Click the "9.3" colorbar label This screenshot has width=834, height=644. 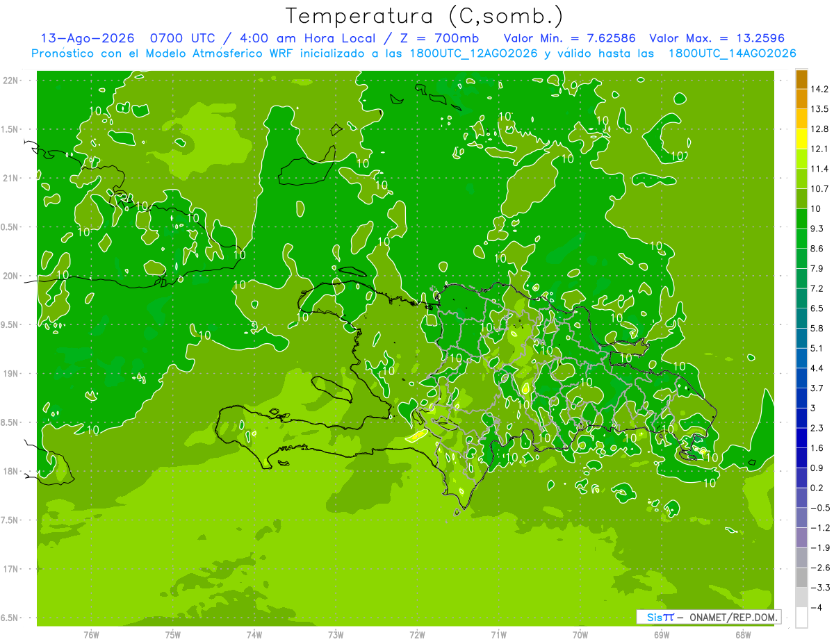(818, 229)
